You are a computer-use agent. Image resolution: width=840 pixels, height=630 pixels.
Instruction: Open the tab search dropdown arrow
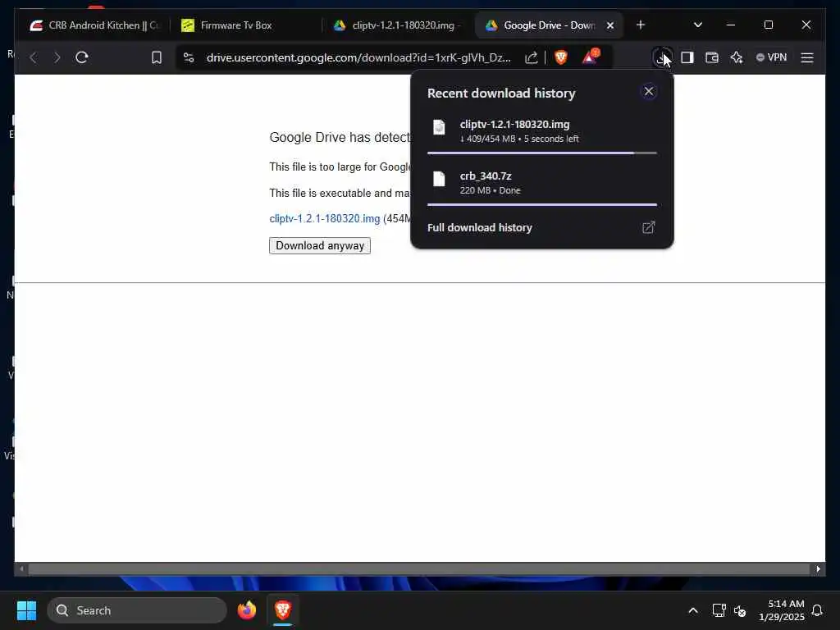point(697,25)
